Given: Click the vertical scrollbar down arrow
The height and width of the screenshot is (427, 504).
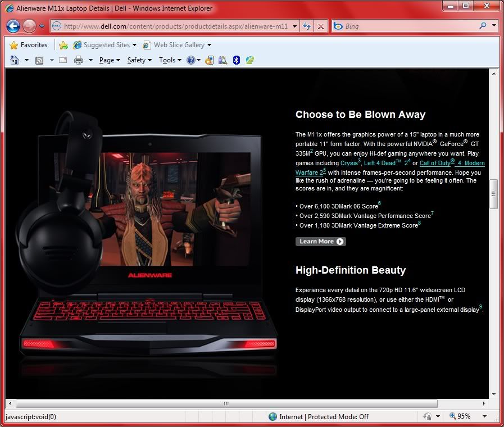Looking at the screenshot, I should [x=494, y=394].
